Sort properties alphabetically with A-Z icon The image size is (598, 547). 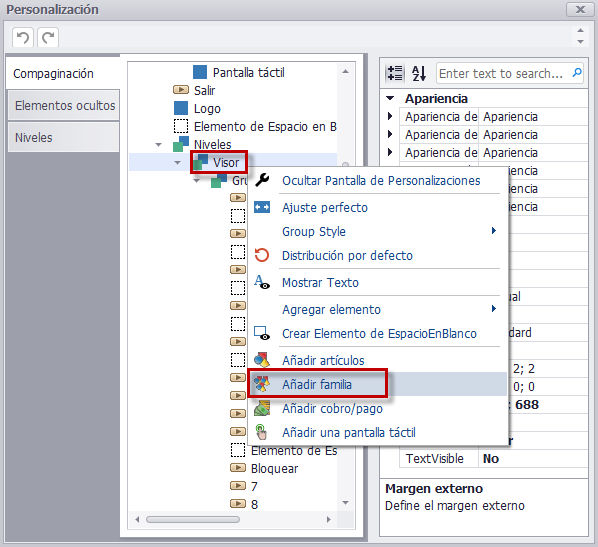click(x=419, y=73)
